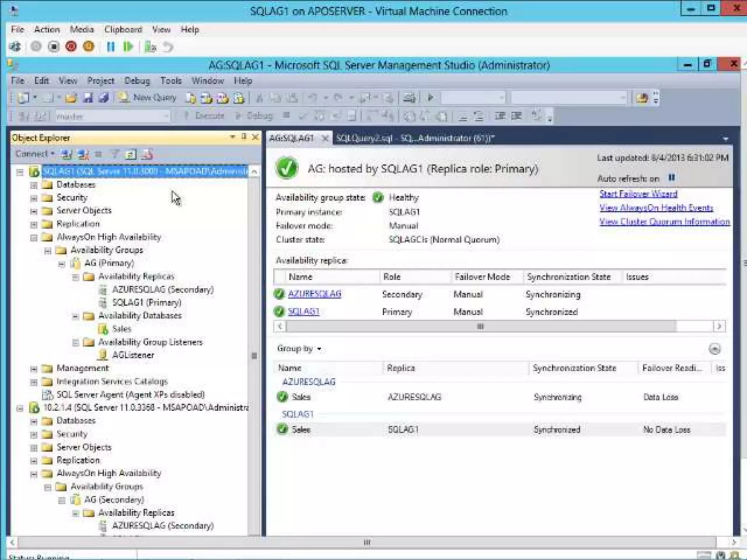Select the AGListener tree node
747x560 pixels.
click(x=133, y=355)
